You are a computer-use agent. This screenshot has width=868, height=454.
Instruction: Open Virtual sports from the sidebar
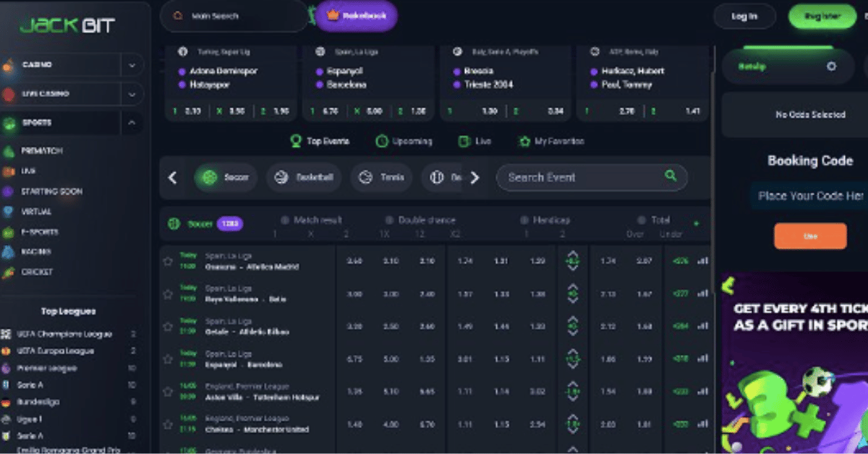pos(36,212)
